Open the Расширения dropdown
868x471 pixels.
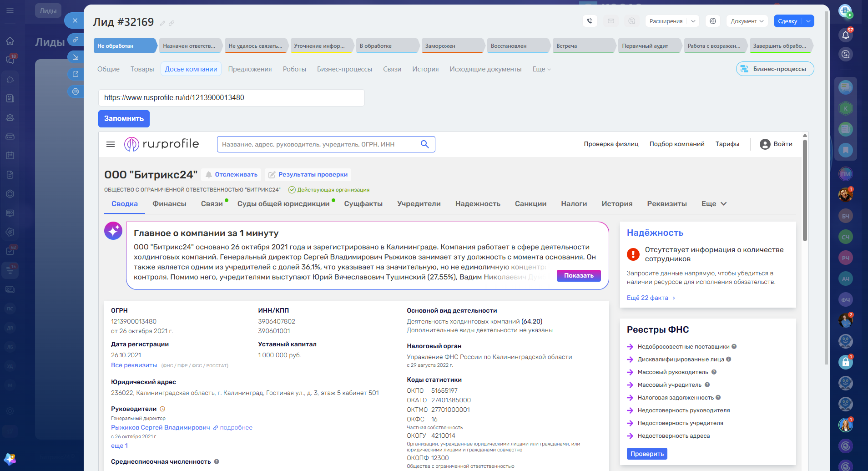click(x=672, y=21)
